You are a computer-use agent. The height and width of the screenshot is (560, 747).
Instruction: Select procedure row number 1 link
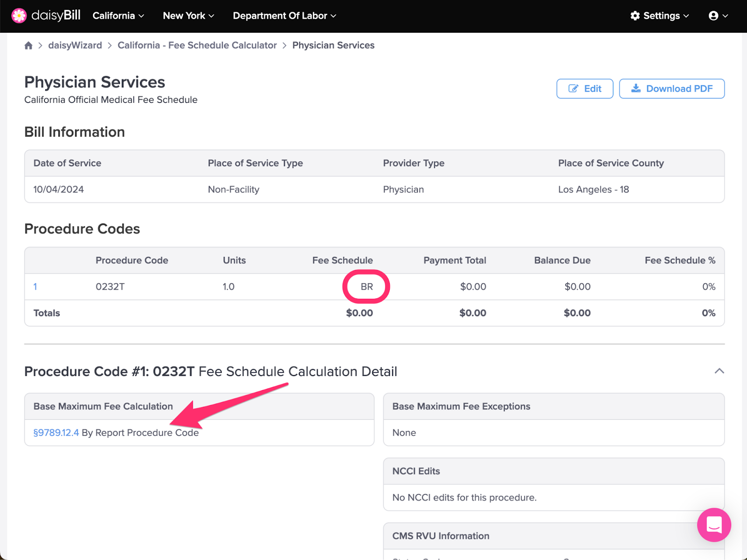(x=35, y=286)
